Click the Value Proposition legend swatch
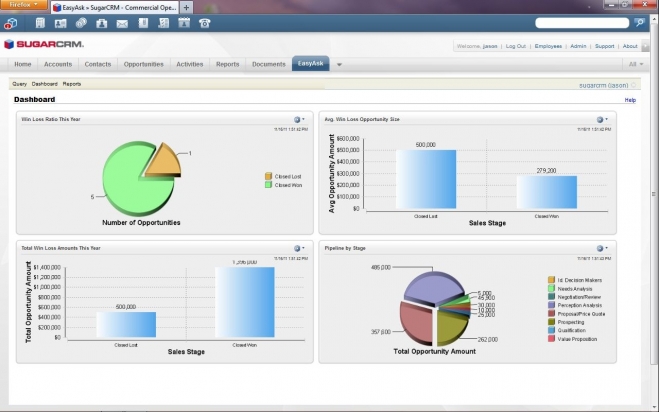 click(551, 338)
